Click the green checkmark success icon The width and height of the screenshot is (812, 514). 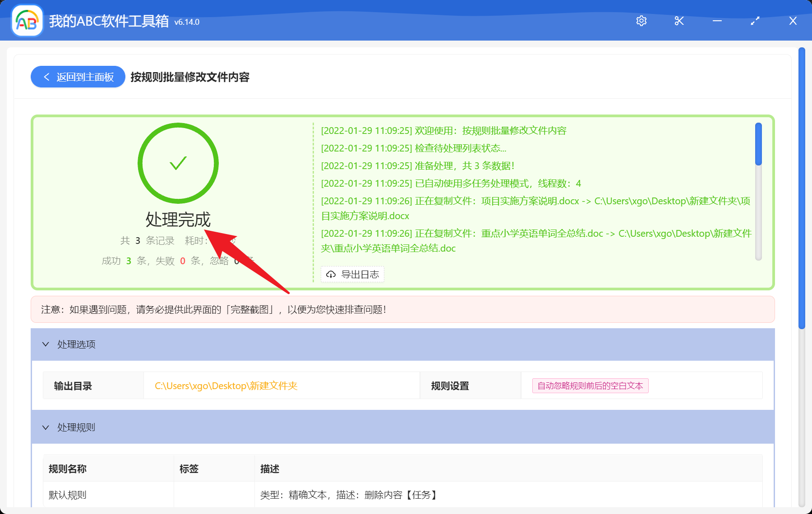[178, 163]
